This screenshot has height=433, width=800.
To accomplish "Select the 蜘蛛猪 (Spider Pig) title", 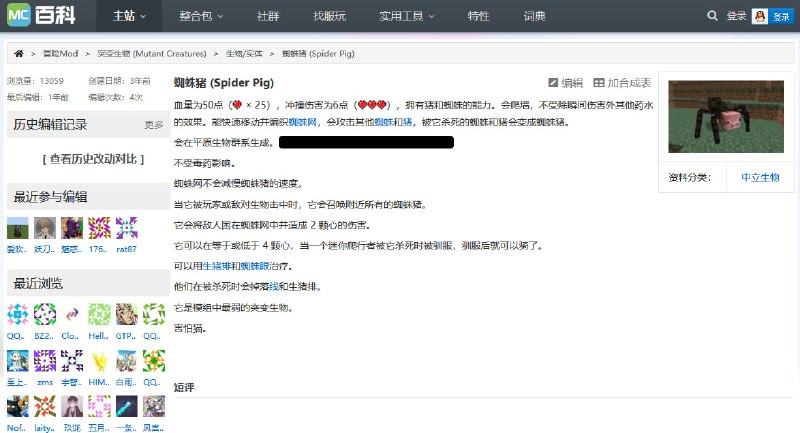I will pos(224,83).
